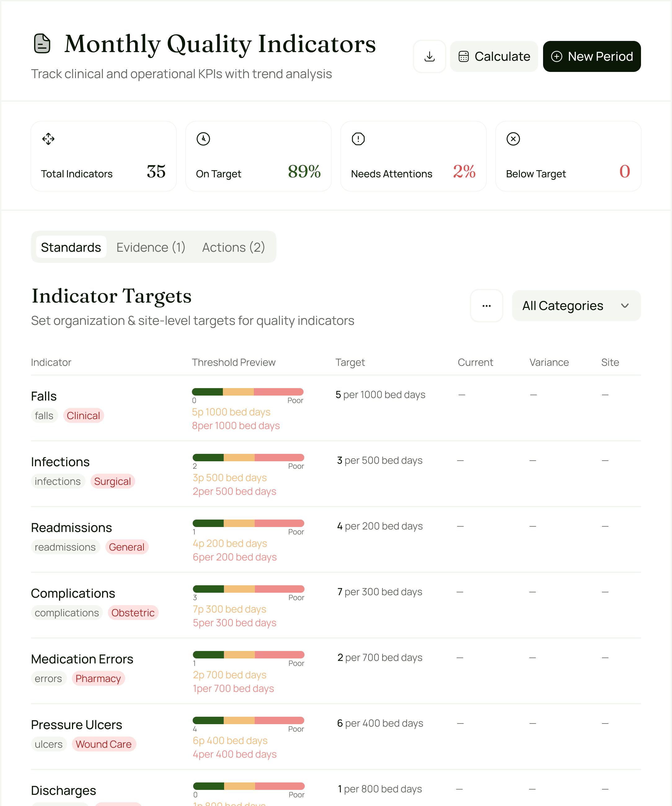The image size is (672, 806).
Task: Click the Clinical tag under Falls
Action: point(83,416)
